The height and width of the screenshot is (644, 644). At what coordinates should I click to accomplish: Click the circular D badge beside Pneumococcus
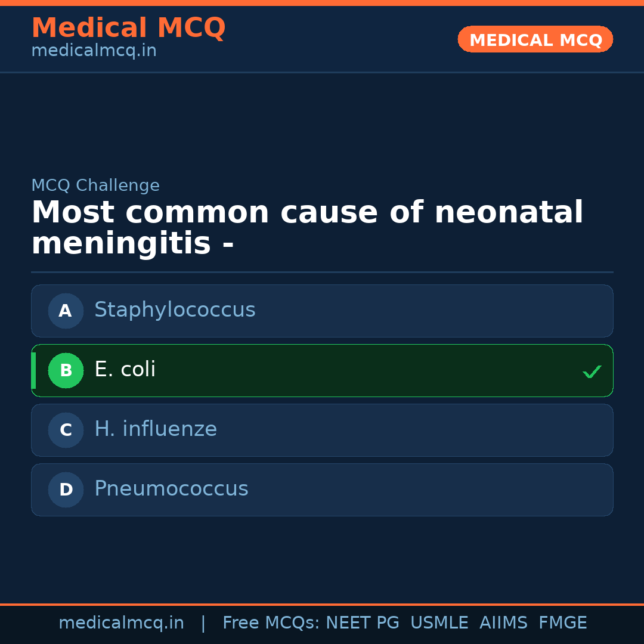point(66,490)
